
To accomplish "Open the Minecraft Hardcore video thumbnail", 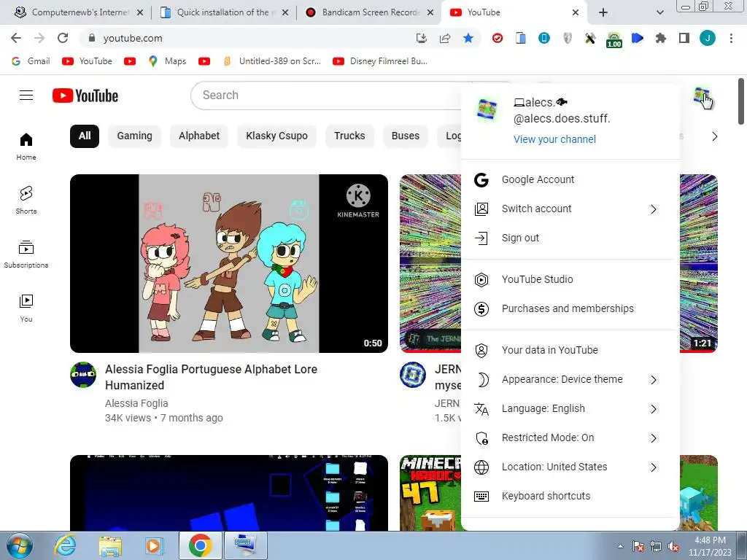I will point(430,493).
